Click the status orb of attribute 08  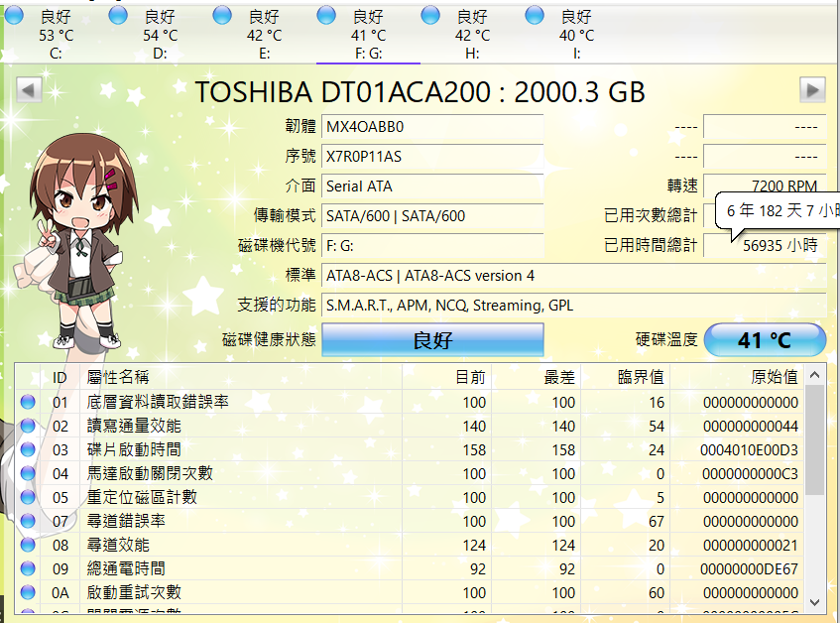(28, 545)
